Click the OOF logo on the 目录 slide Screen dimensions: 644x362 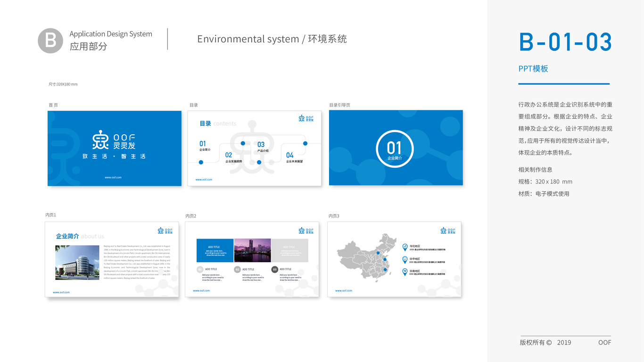307,118
